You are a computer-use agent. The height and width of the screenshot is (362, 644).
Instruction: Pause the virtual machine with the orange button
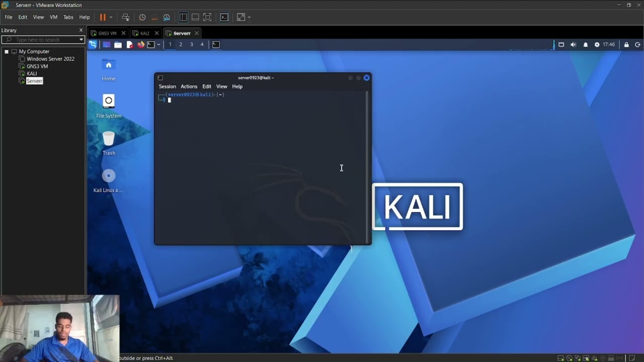(103, 17)
